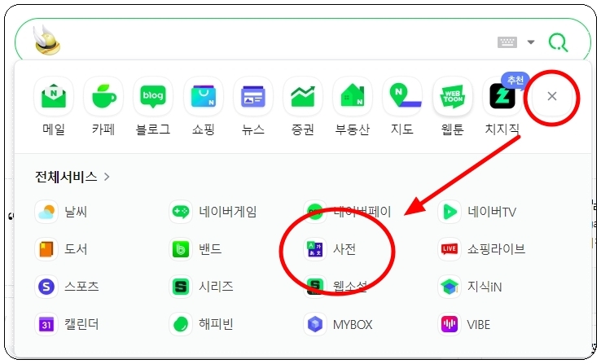This screenshot has height=364, width=601.
Task: Open the Map (지도) icon
Action: 402,96
